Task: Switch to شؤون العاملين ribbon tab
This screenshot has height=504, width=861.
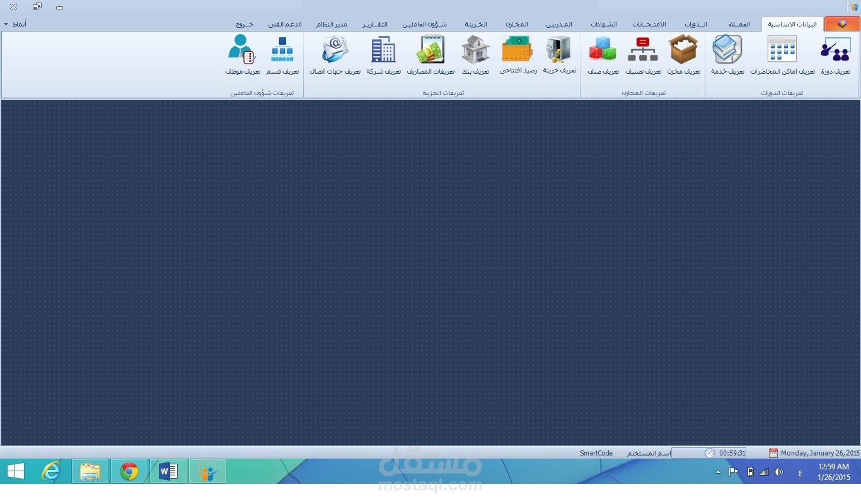Action: pyautogui.click(x=425, y=24)
